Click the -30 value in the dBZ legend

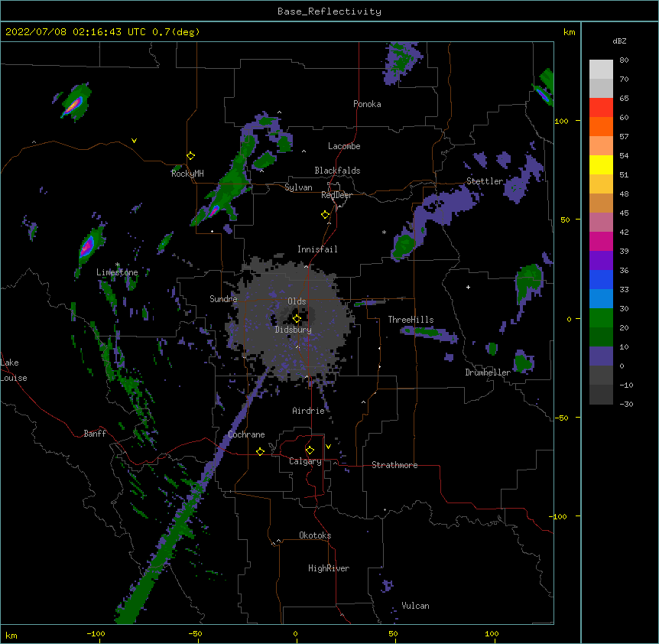pyautogui.click(x=626, y=405)
